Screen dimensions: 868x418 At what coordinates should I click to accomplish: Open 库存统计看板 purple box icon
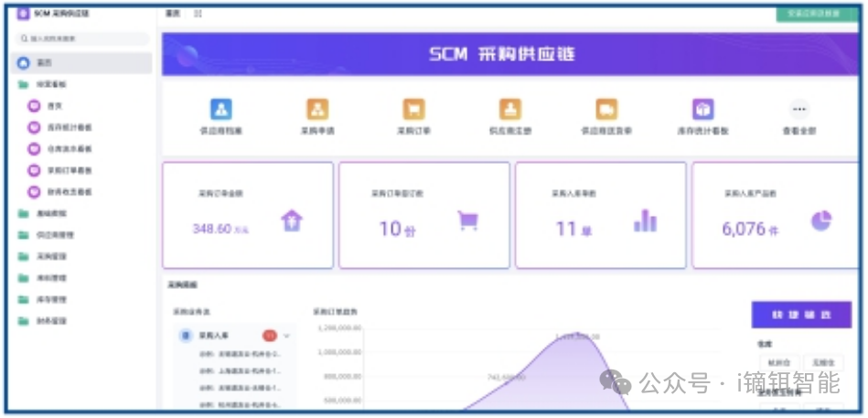[x=702, y=110]
